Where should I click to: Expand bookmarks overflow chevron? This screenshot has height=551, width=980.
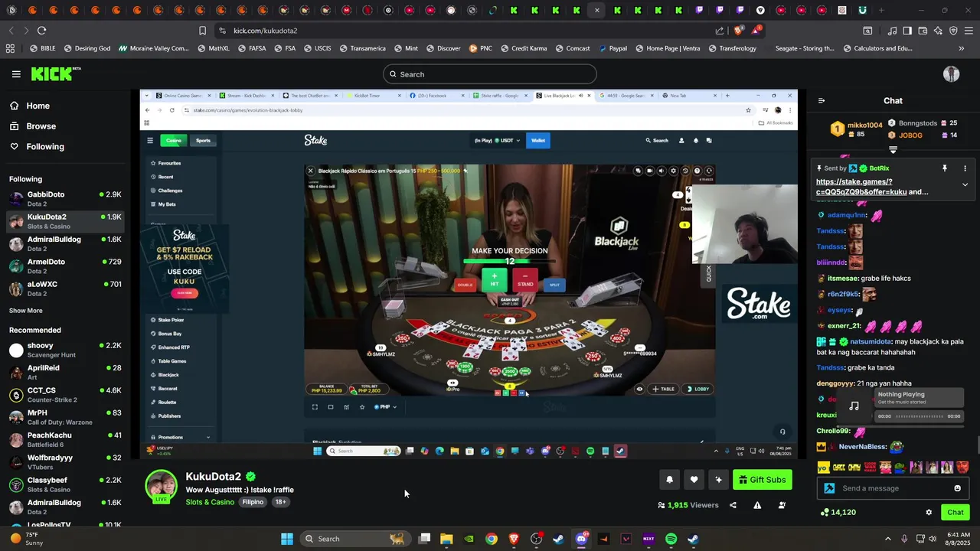click(x=962, y=48)
